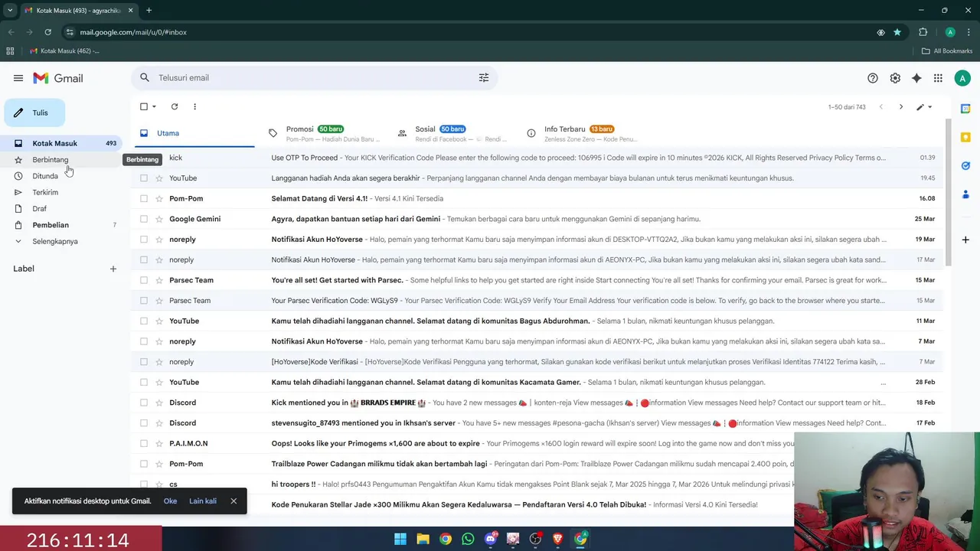This screenshot has height=551, width=980.
Task: Switch to Sosial tab
Action: [453, 133]
